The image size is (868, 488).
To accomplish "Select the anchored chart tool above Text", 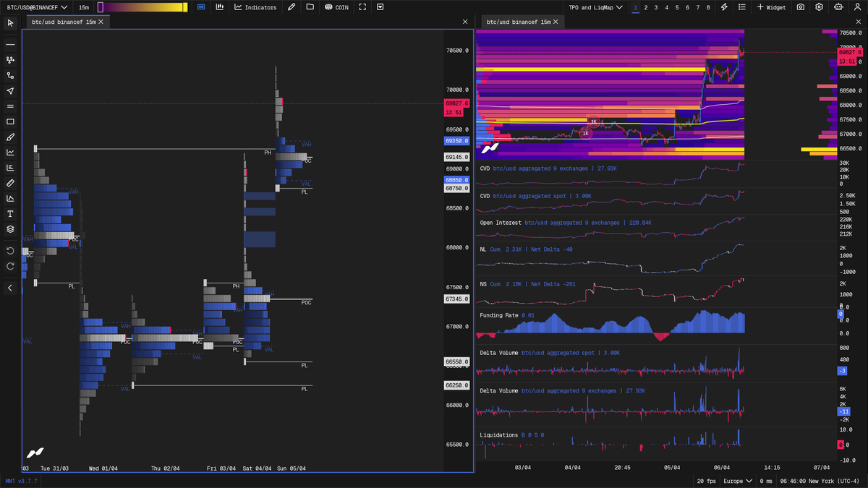I will click(x=10, y=198).
